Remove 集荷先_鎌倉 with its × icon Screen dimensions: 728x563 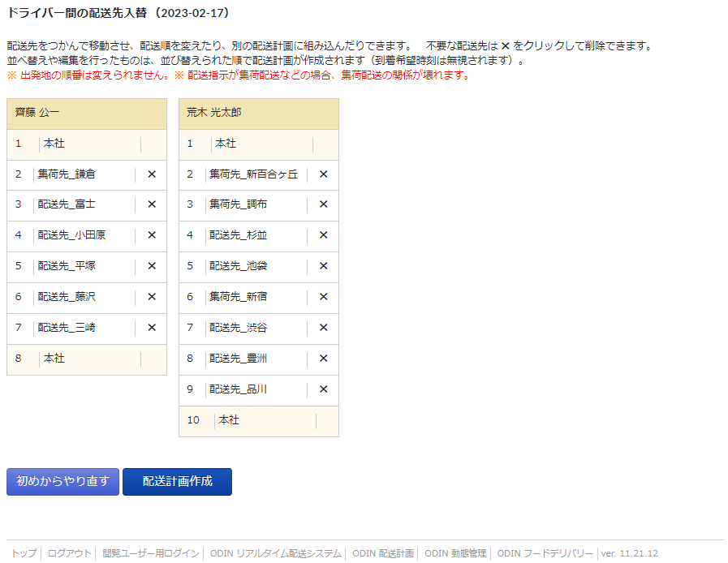pos(151,174)
